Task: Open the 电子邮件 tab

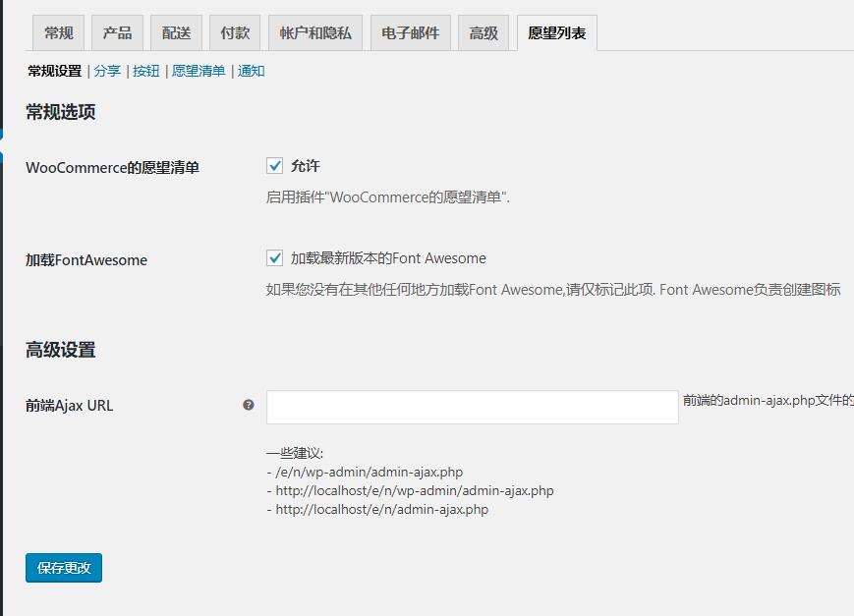Action: 410,33
